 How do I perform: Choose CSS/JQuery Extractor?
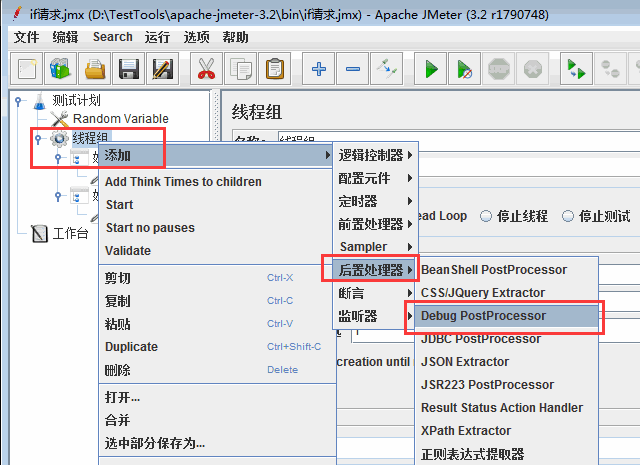pyautogui.click(x=507, y=293)
